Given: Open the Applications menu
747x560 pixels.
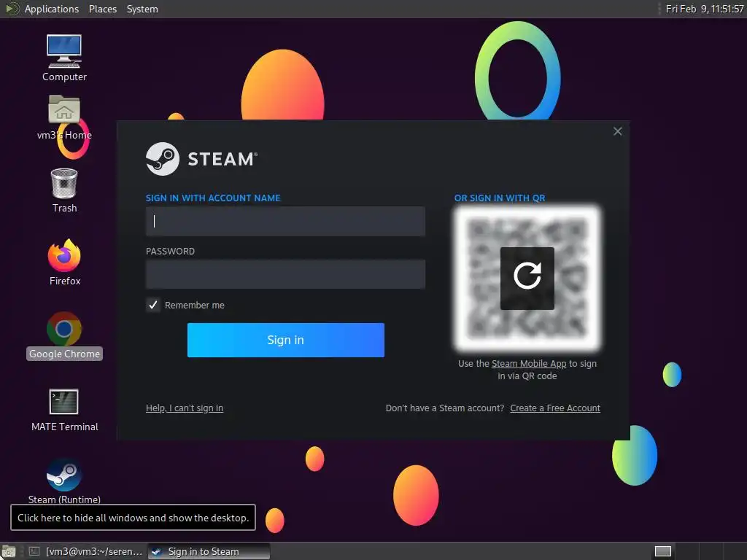Looking at the screenshot, I should [52, 9].
